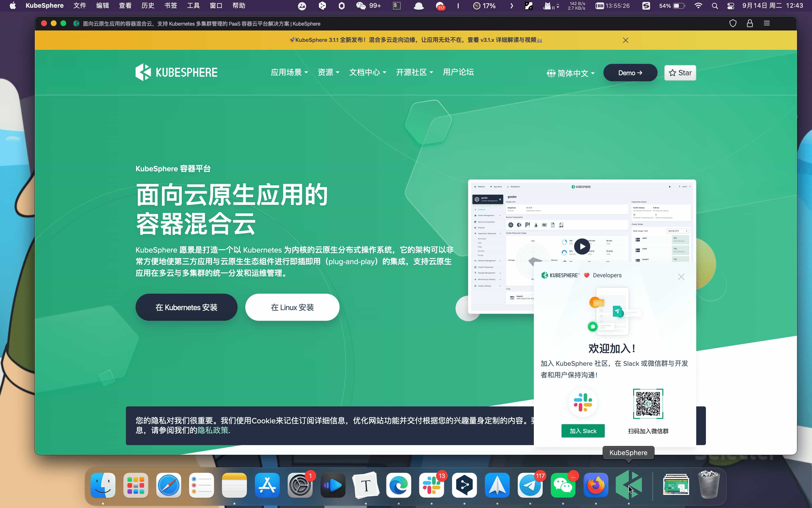Viewport: 812px width, 508px height.
Task: Open the Trash from the Dock
Action: [709, 485]
